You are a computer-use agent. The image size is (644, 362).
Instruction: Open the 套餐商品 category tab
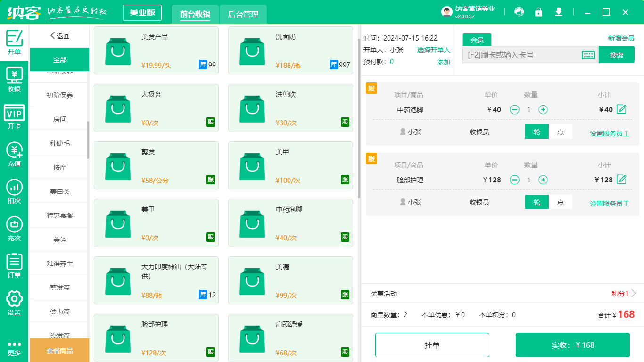pos(58,350)
